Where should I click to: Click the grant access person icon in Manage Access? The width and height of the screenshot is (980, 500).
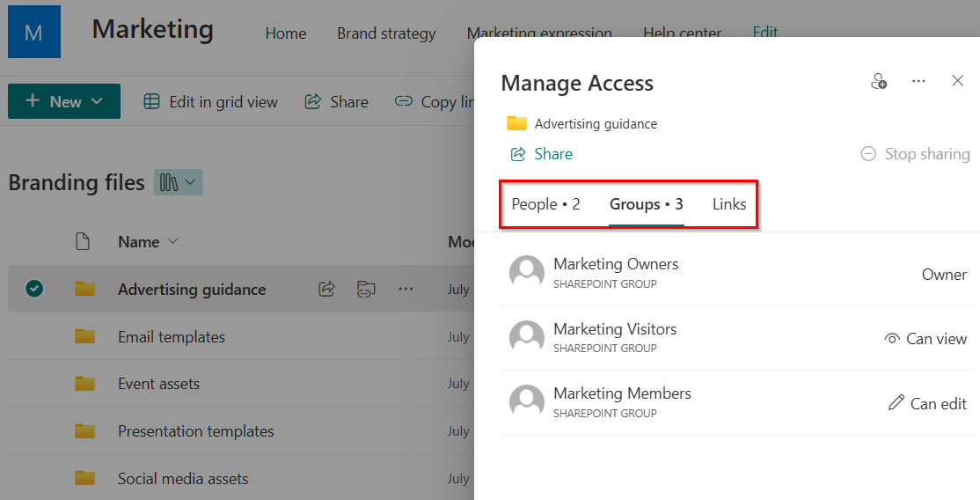tap(879, 81)
